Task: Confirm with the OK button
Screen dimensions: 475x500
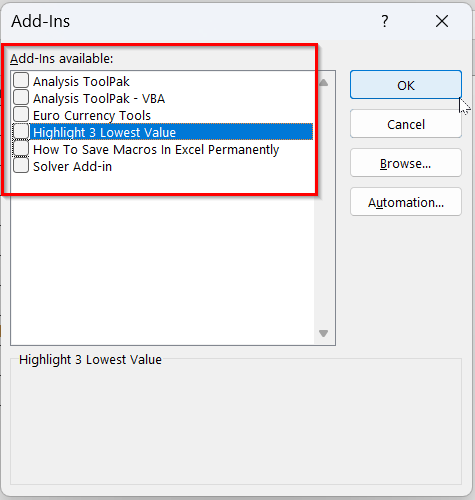Action: click(406, 85)
